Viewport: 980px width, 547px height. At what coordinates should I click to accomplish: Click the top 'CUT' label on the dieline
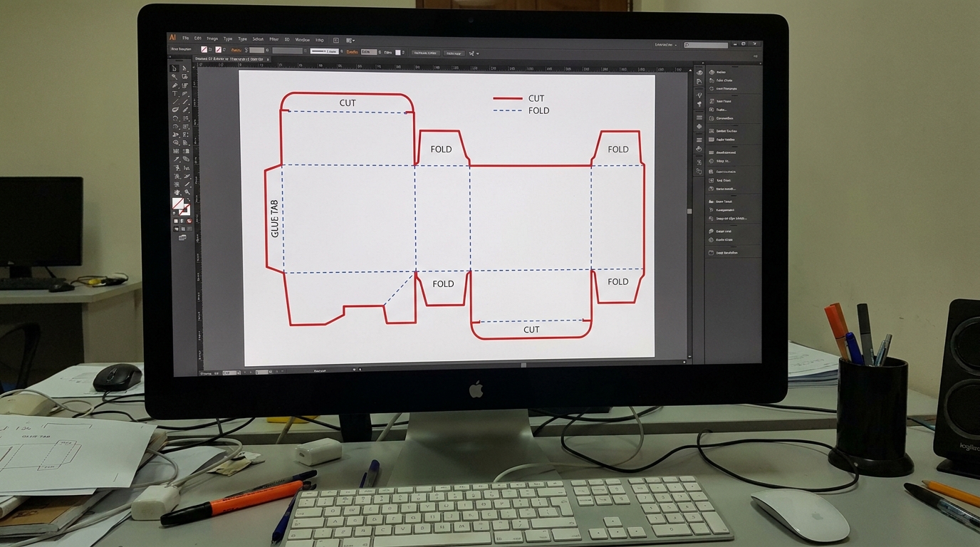[348, 103]
